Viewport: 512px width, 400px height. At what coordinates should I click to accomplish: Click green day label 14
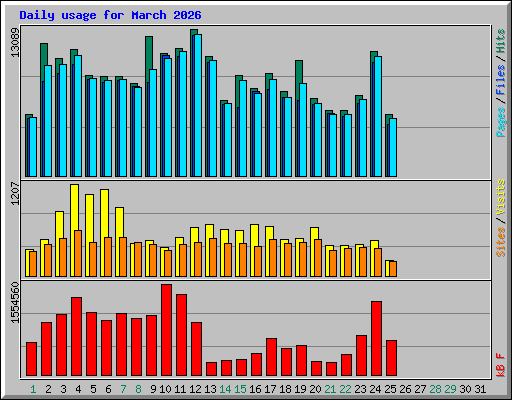(225, 389)
